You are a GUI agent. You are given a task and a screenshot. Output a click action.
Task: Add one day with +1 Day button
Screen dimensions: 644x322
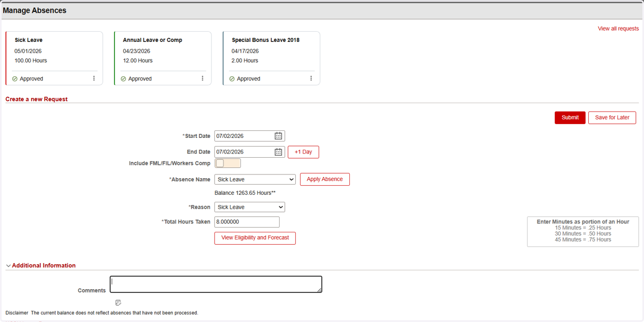tap(303, 152)
